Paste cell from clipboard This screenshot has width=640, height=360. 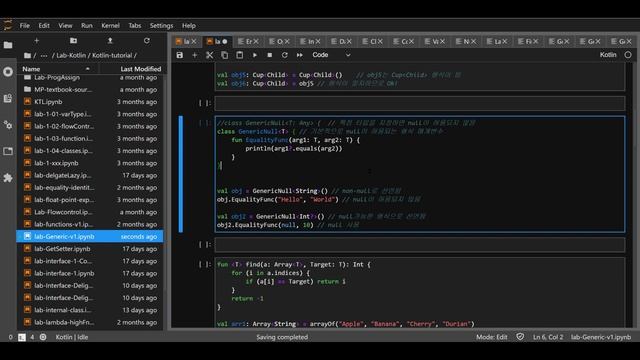pyautogui.click(x=240, y=55)
